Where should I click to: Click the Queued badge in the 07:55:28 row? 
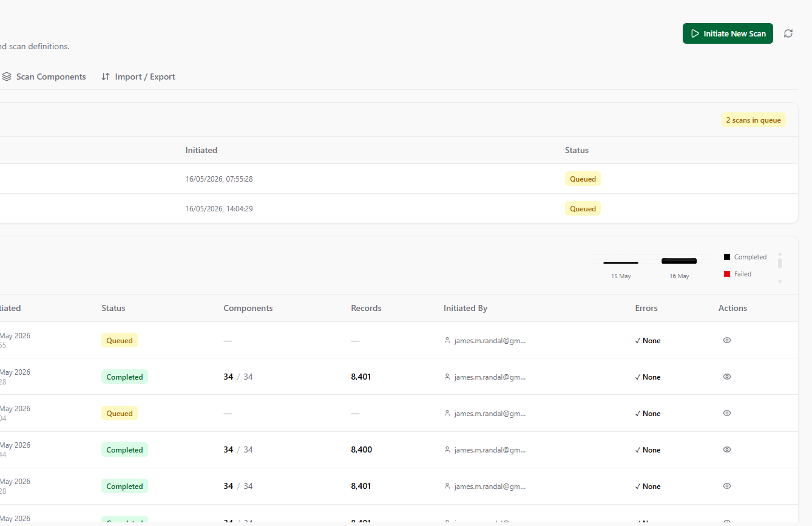pyautogui.click(x=583, y=179)
